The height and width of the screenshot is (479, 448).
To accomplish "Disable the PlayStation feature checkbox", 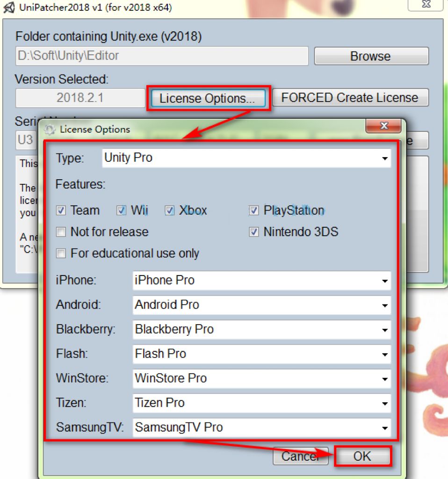I will coord(253,210).
